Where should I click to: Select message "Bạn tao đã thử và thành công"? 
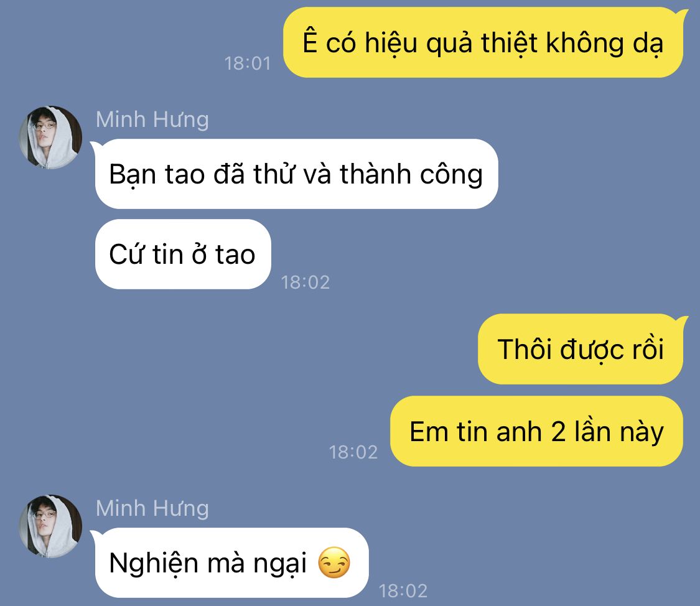coord(296,174)
